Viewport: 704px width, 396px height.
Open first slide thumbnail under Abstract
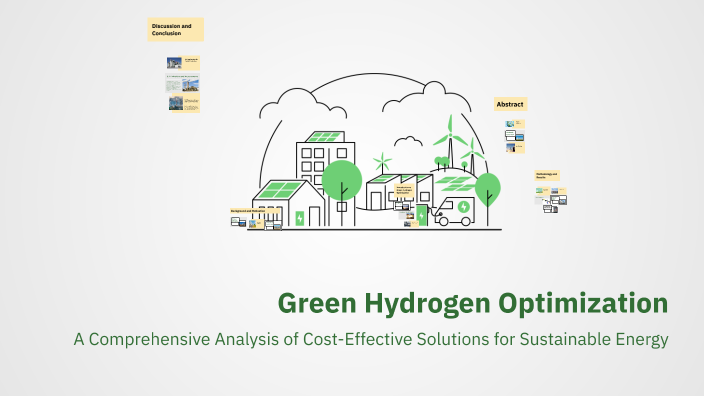coord(515,124)
